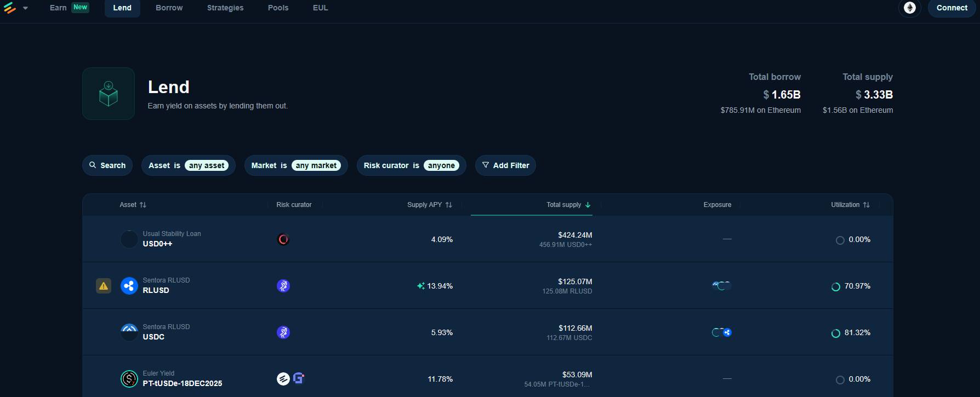Open the Market filter 'any market' dropdown
Viewport: 980px width, 397px height.
[316, 165]
